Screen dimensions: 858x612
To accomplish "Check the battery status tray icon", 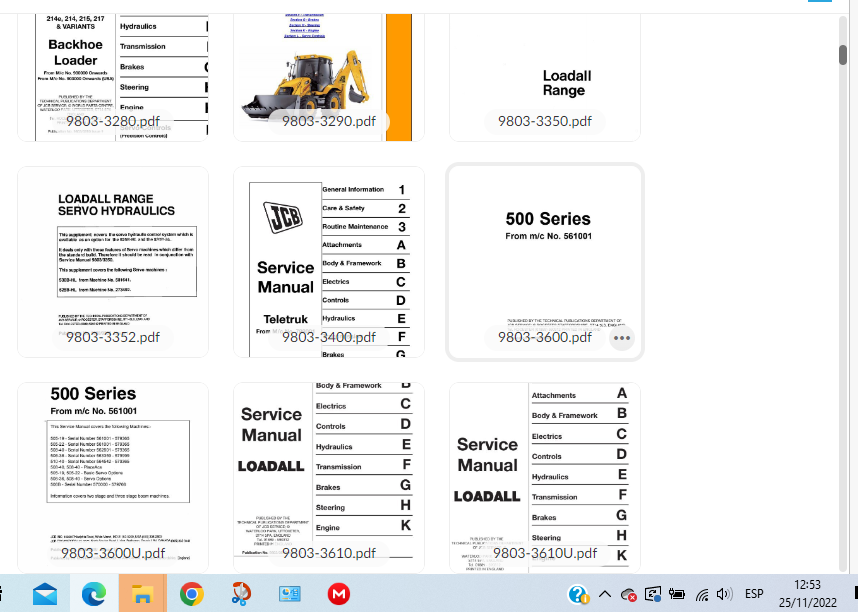I will coord(678,594).
